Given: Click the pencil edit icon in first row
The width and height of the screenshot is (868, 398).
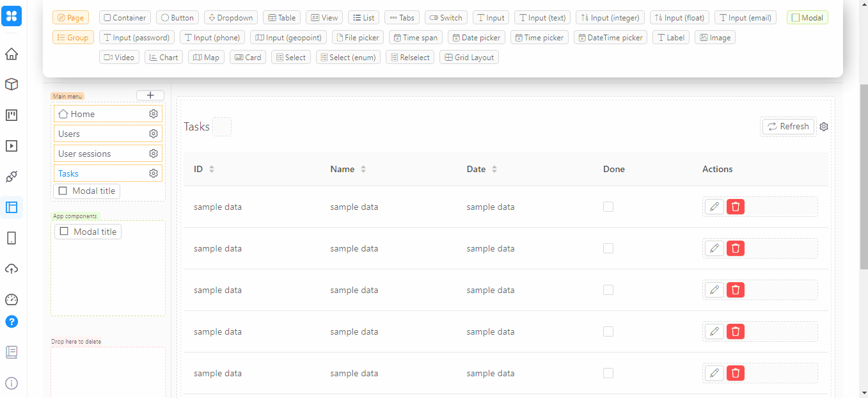Looking at the screenshot, I should pos(714,207).
